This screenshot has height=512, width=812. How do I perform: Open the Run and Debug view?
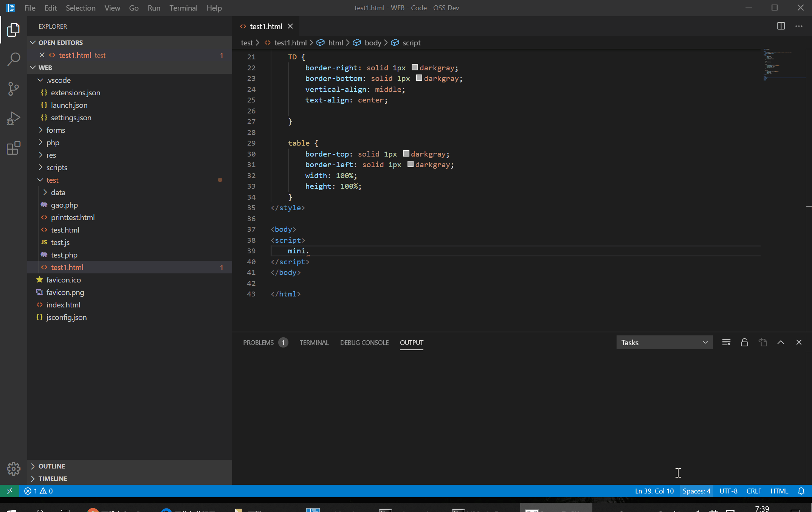tap(14, 118)
